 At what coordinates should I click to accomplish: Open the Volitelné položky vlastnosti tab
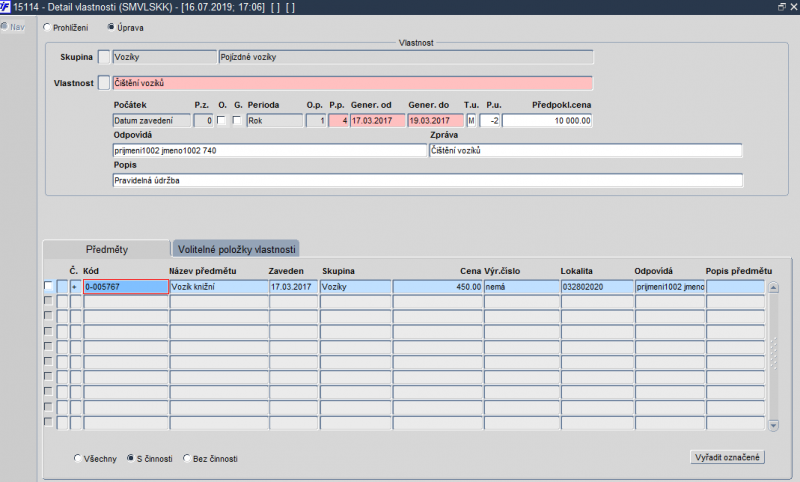(236, 249)
